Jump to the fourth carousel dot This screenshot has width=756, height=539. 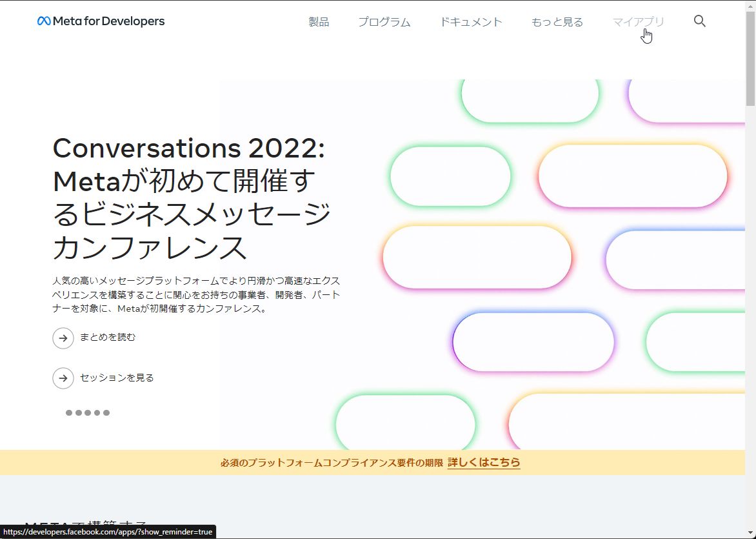coord(97,413)
